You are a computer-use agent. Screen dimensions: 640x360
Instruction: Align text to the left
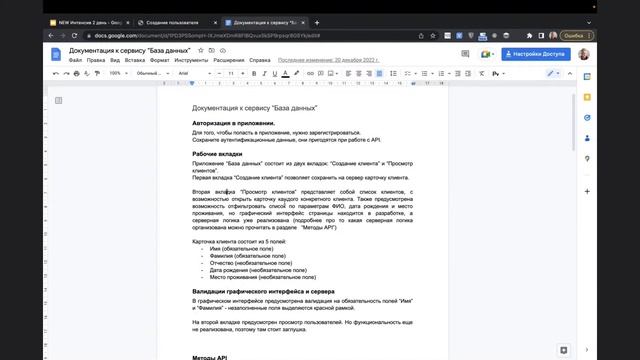coord(348,73)
